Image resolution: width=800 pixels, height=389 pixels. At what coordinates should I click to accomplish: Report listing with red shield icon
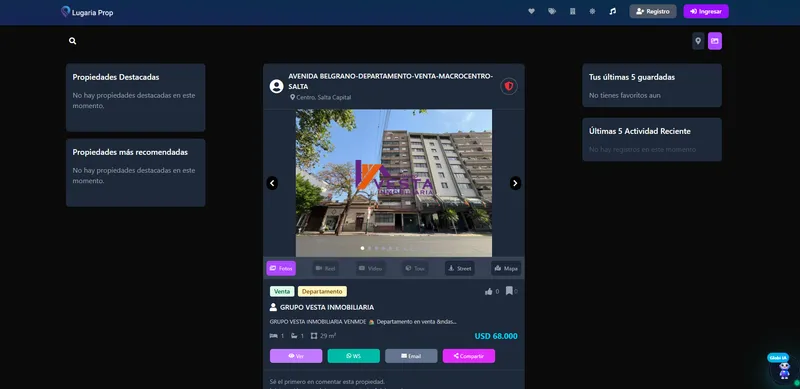point(509,86)
